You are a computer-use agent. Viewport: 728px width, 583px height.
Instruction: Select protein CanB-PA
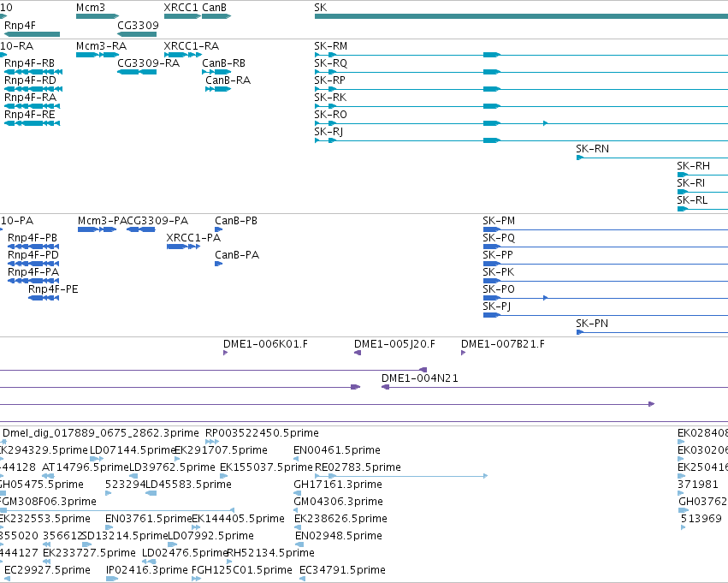pyautogui.click(x=219, y=264)
